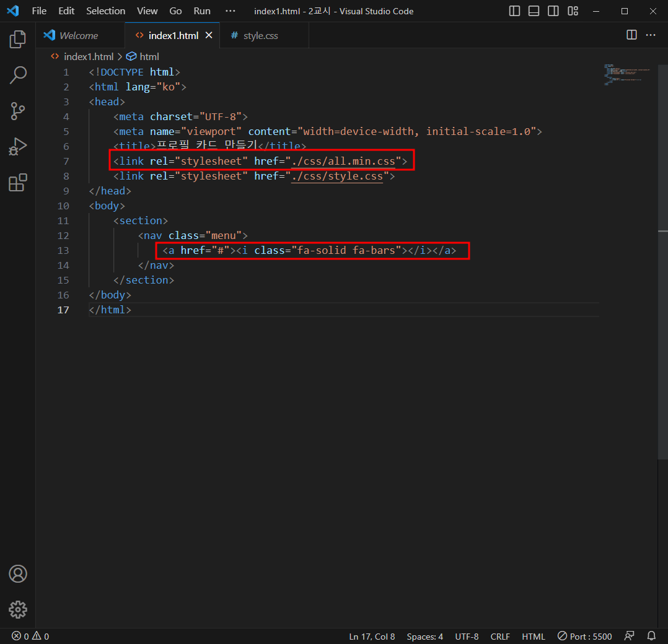Follow the ./css/all.min.css link
Screen dimensions: 668x644
click(x=343, y=162)
